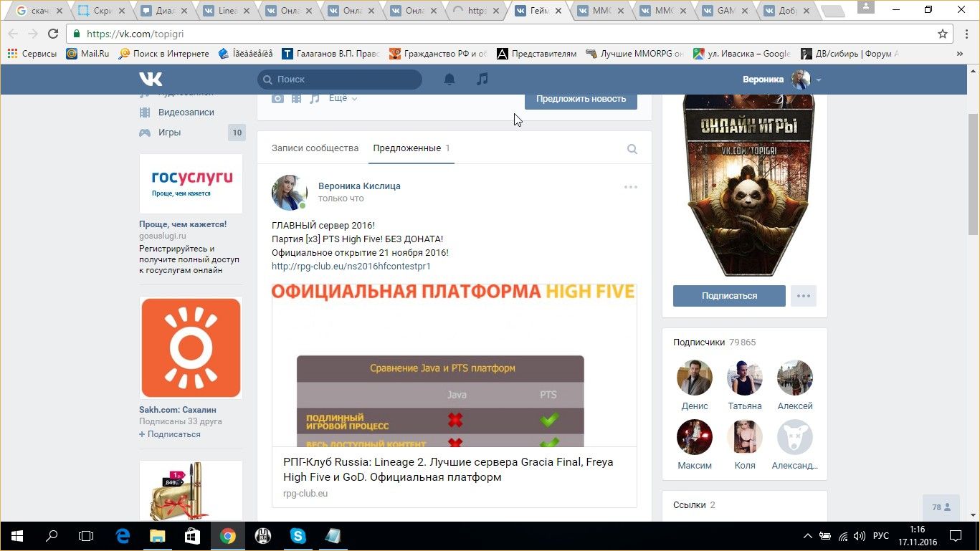
Task: Open the notifications bell
Action: pos(449,79)
